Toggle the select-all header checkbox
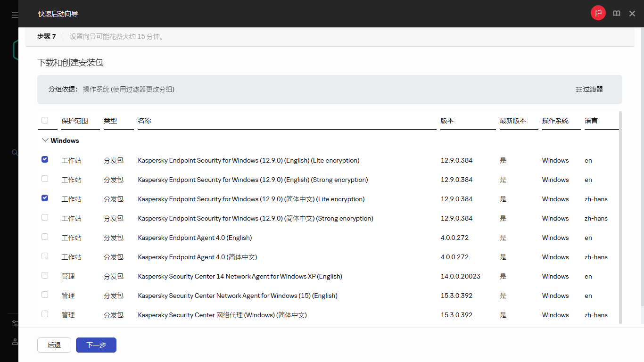The height and width of the screenshot is (362, 644). click(x=45, y=120)
